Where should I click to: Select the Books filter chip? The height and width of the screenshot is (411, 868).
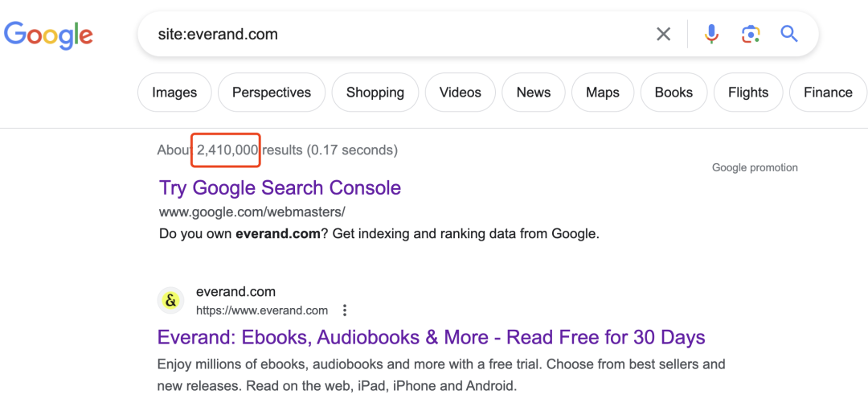(x=674, y=92)
